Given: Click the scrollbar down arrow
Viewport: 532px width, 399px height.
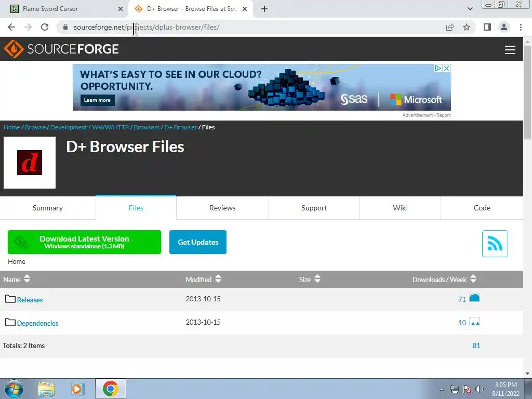Looking at the screenshot, I should [528, 374].
